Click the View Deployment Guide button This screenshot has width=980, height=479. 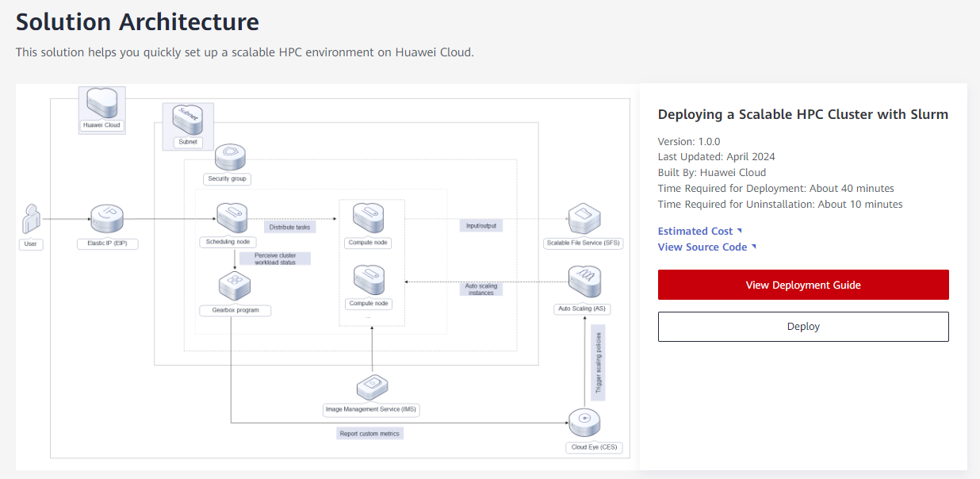point(803,285)
